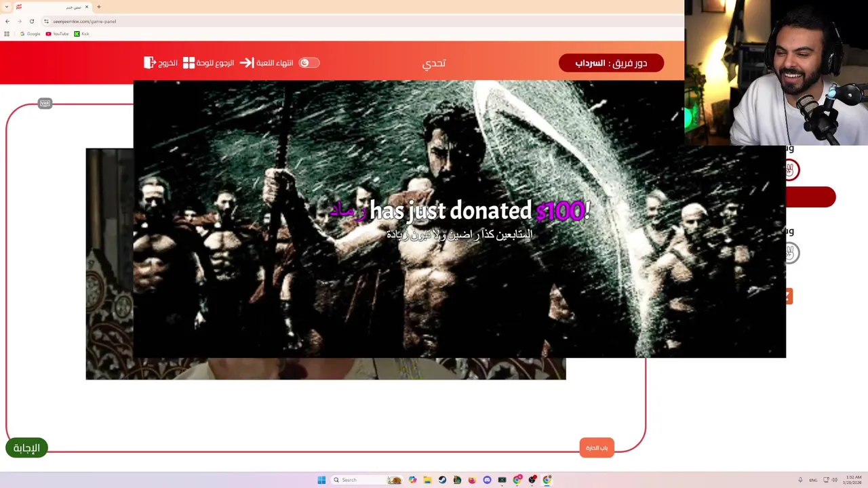868x488 pixels.
Task: Open the dark round app icon on taskbar
Action: tap(532, 480)
